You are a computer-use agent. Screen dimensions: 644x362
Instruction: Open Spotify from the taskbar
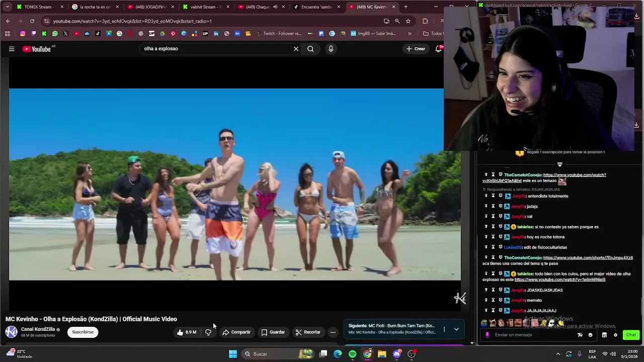tap(353, 354)
